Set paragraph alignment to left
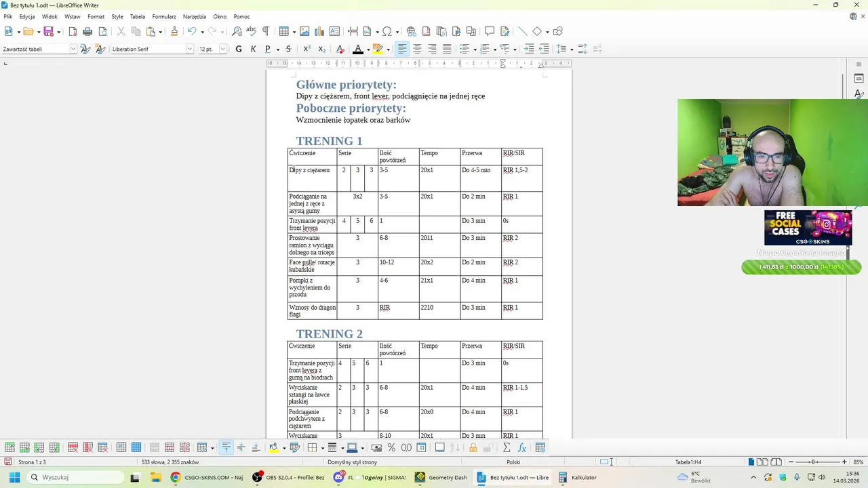 tap(402, 49)
